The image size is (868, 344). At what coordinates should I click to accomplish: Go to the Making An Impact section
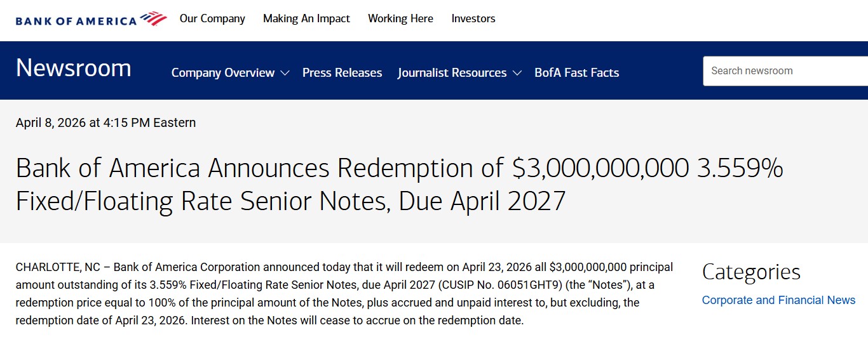[x=306, y=18]
